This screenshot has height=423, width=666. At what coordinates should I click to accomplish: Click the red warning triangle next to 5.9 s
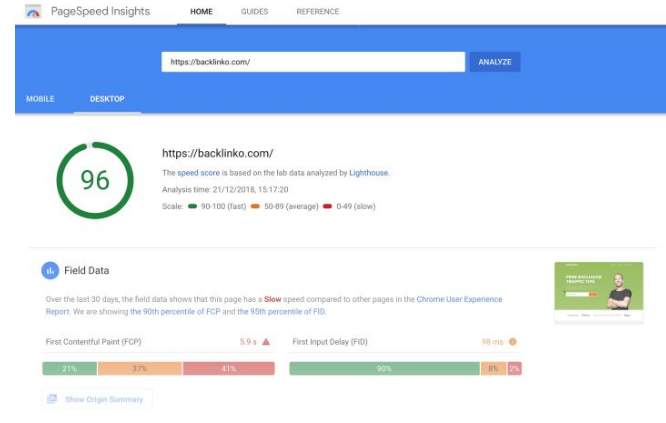(266, 342)
